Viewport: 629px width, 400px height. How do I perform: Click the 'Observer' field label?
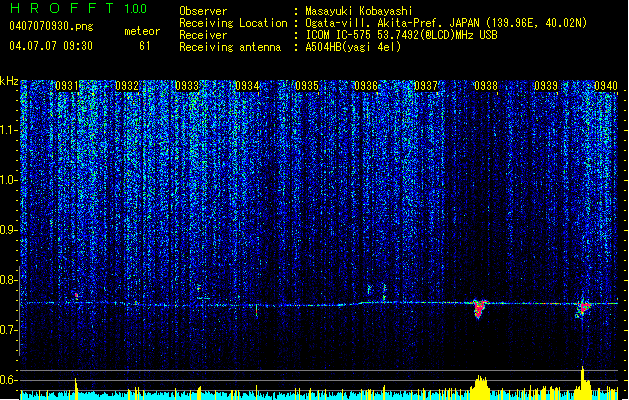[203, 11]
